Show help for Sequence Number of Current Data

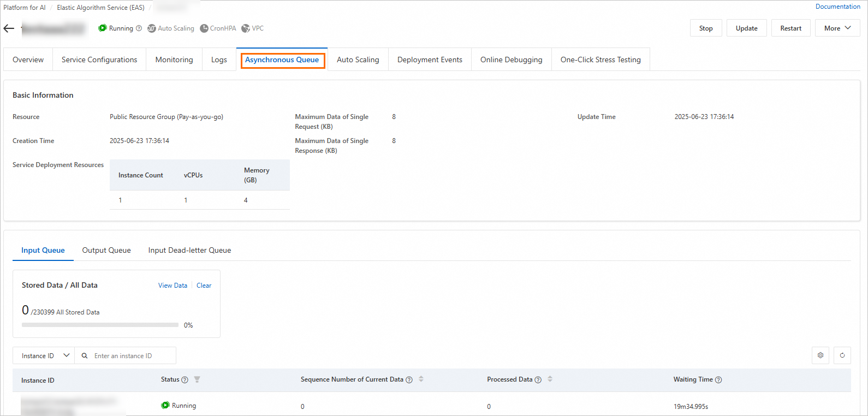(409, 380)
